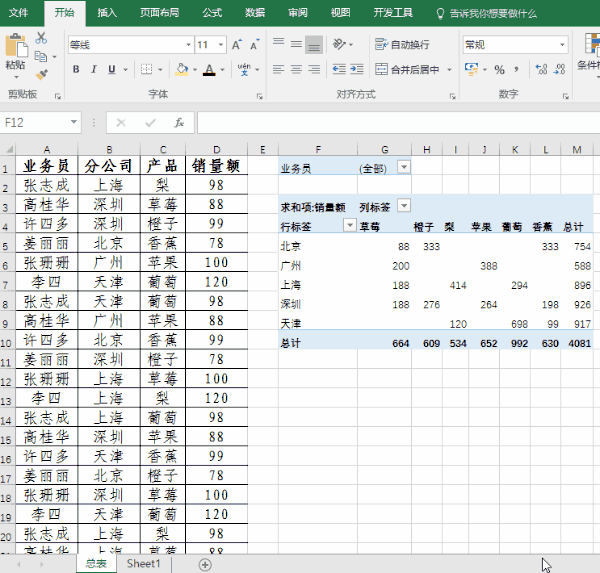This screenshot has height=573, width=600.
Task: Click the Format Painter brush icon
Action: click(41, 74)
